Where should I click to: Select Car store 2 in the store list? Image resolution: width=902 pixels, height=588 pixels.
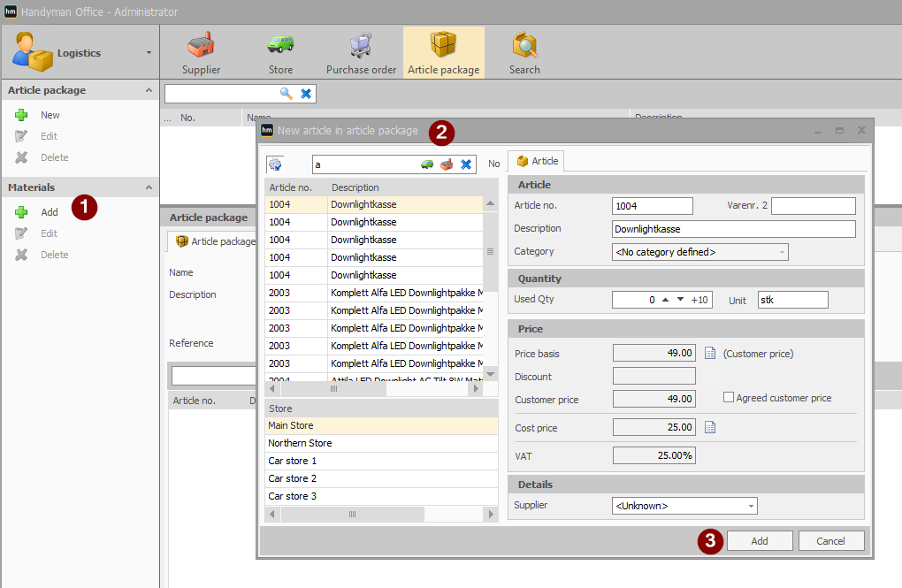pyautogui.click(x=381, y=478)
